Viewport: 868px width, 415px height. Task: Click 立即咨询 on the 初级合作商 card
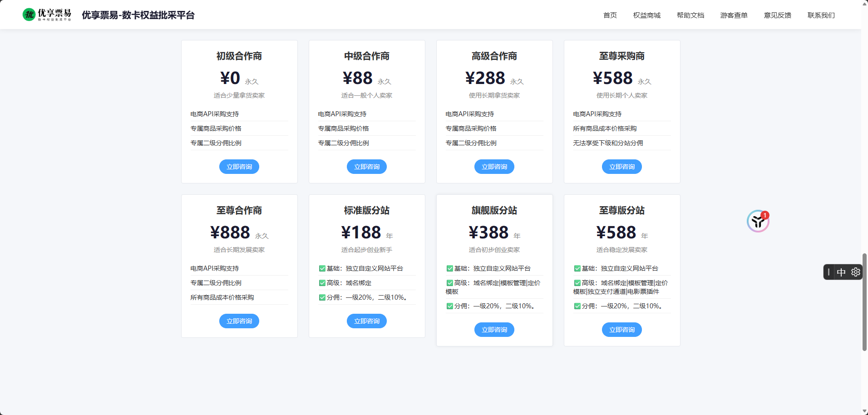tap(239, 167)
